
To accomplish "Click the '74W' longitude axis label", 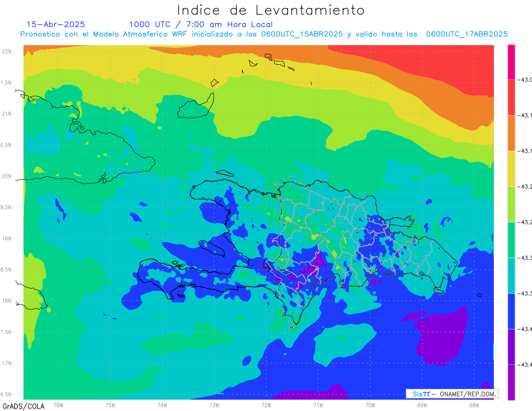I will click(162, 405).
